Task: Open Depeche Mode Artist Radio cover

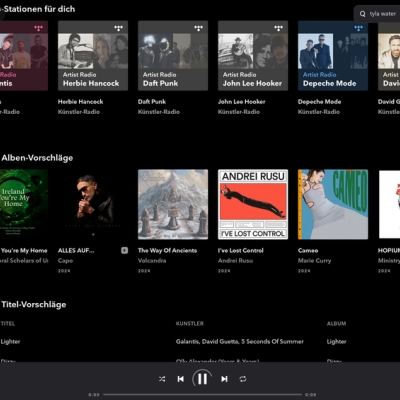Action: click(x=333, y=56)
